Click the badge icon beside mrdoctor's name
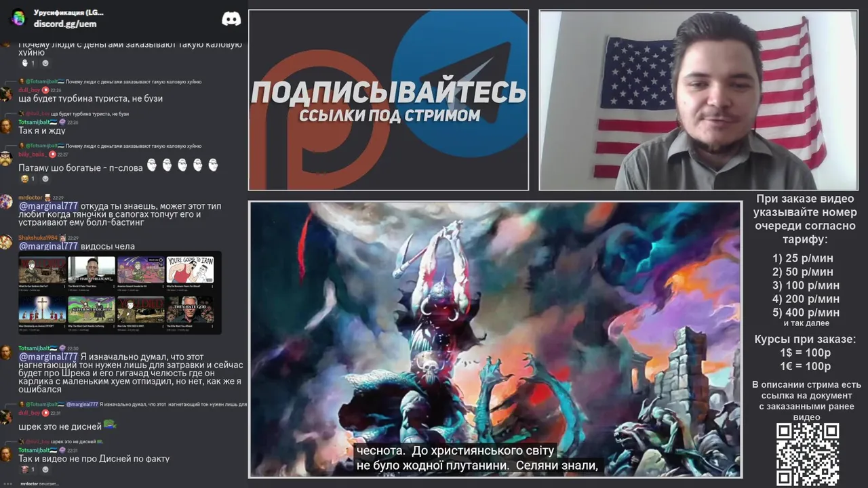 pyautogui.click(x=48, y=197)
